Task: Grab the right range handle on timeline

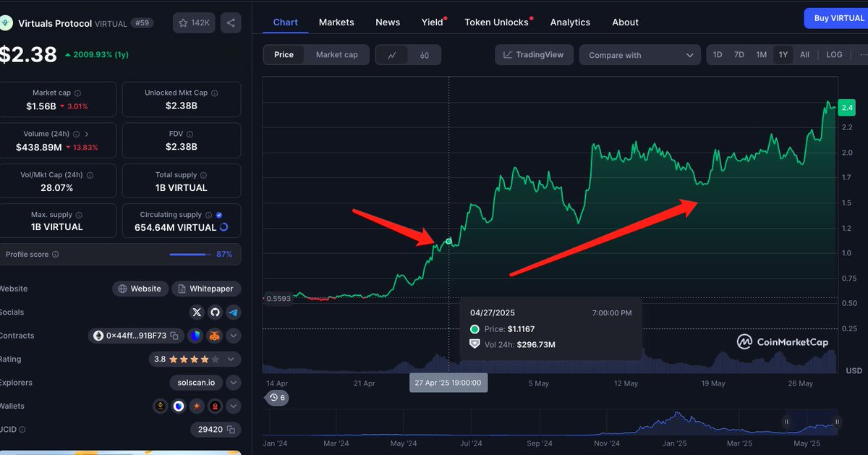Action: [837, 422]
